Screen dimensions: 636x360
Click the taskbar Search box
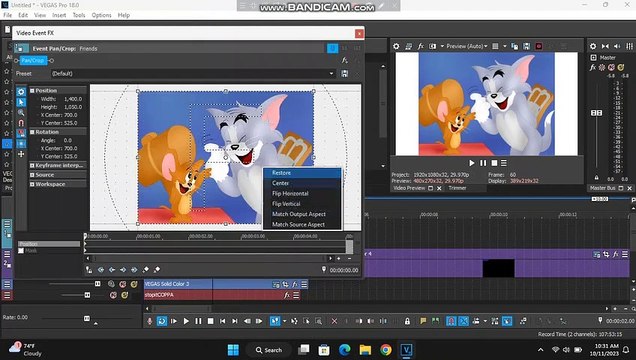coord(269,350)
